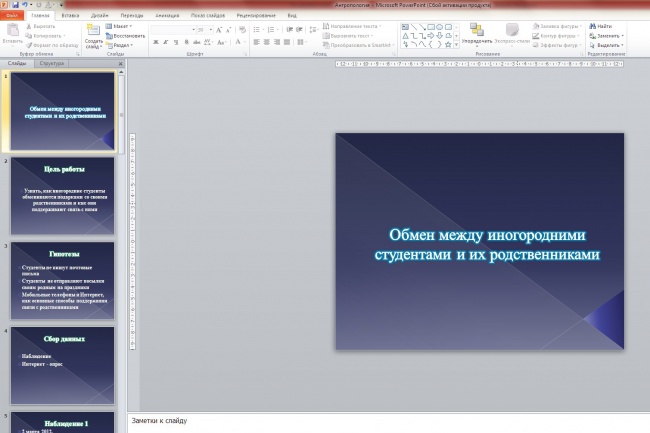Align text to the left
650x433 pixels.
pyautogui.click(x=257, y=42)
